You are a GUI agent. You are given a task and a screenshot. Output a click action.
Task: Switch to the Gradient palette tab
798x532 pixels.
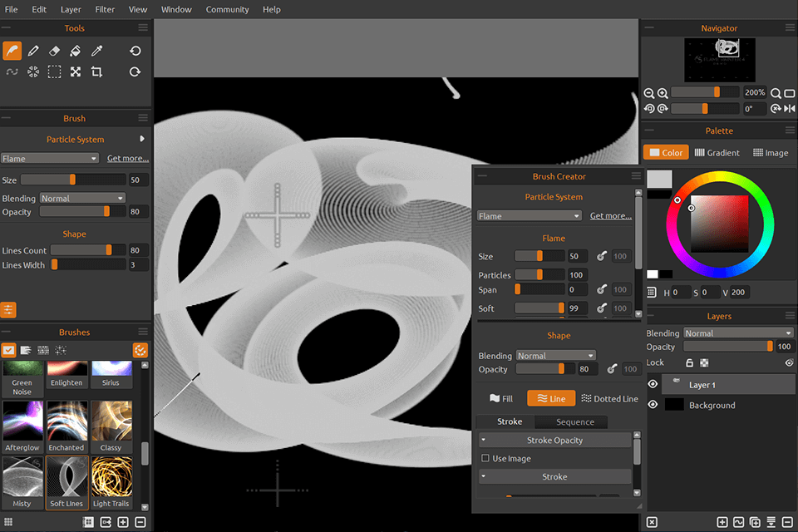(x=717, y=153)
